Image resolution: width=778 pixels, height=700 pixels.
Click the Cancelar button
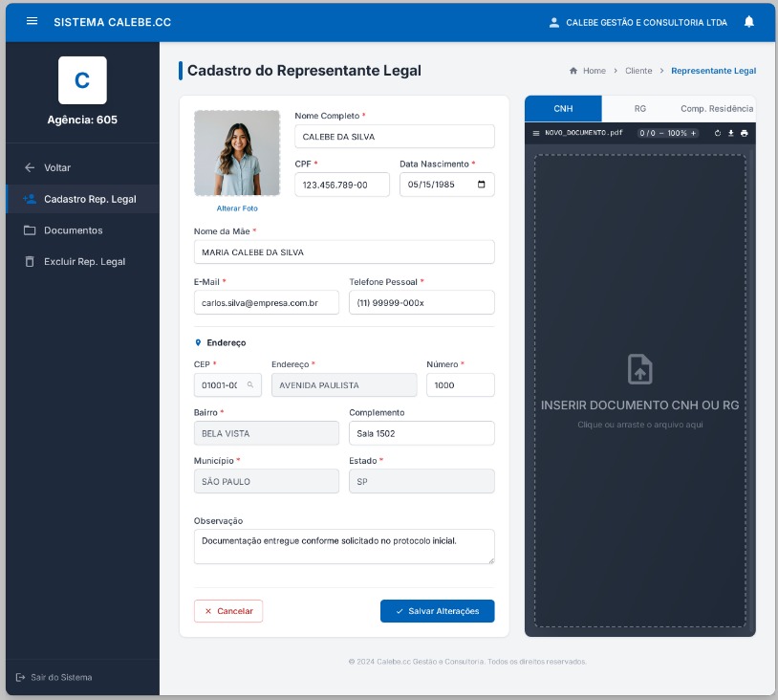[x=227, y=611]
